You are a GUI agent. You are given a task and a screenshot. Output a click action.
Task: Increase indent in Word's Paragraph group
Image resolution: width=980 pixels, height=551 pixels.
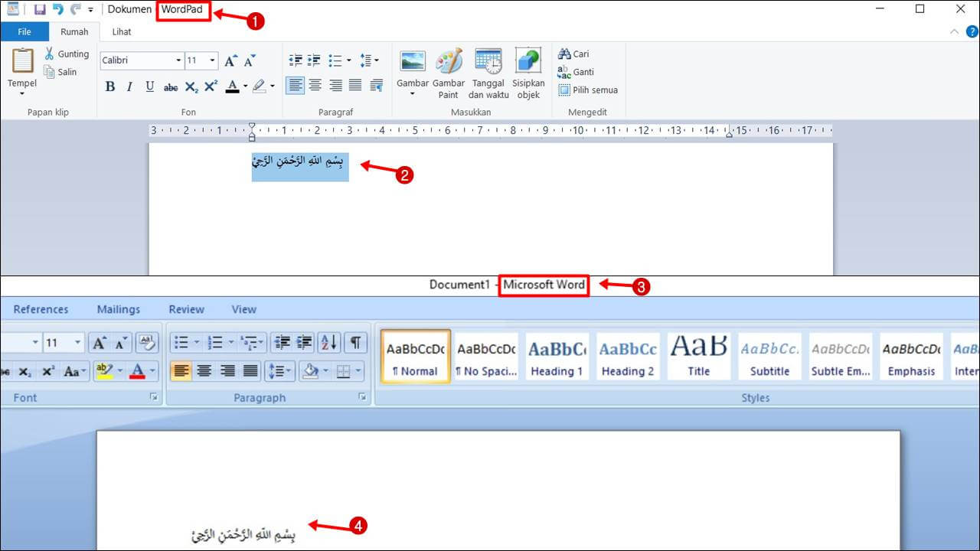[x=304, y=342]
